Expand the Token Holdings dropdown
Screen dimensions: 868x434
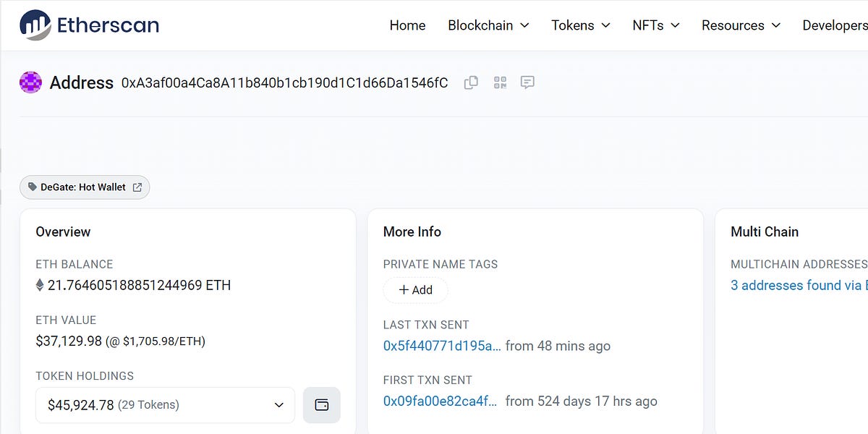[x=278, y=405]
